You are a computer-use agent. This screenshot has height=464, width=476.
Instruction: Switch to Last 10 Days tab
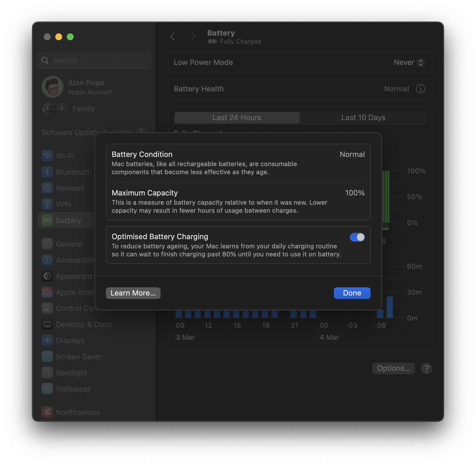[363, 118]
